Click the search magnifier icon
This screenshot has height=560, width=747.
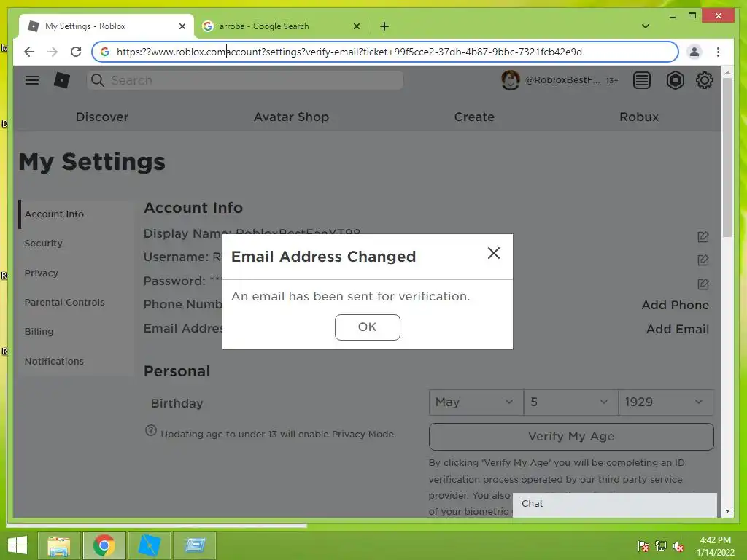pyautogui.click(x=97, y=80)
